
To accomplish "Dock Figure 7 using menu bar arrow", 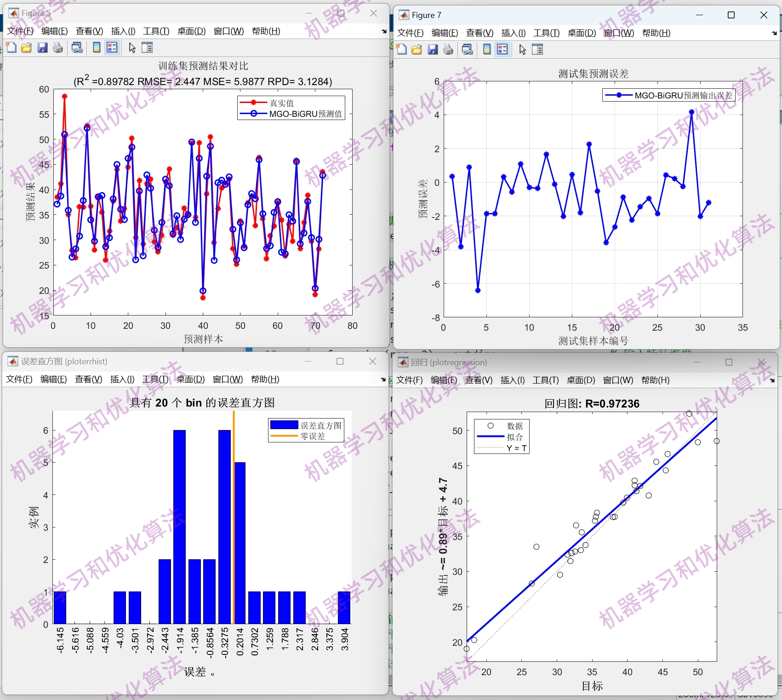I will (x=774, y=33).
